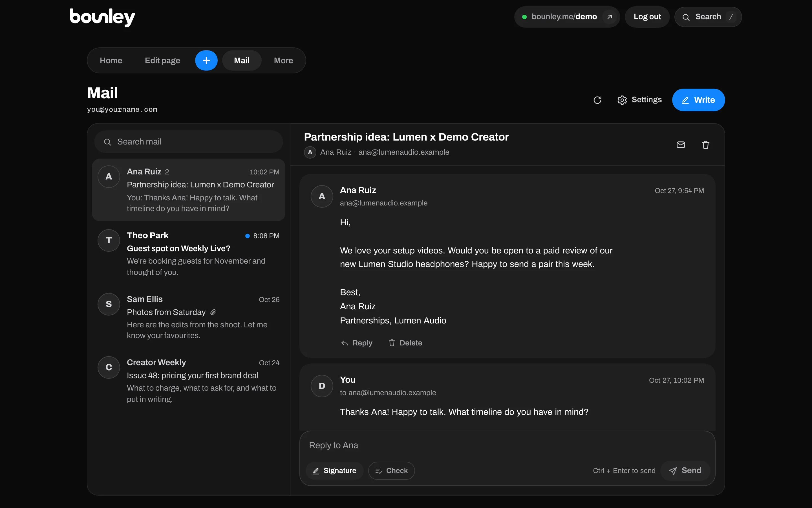Click the thread subject heading 'Partnership idea: Lumen x Demo Creator'

pos(406,137)
